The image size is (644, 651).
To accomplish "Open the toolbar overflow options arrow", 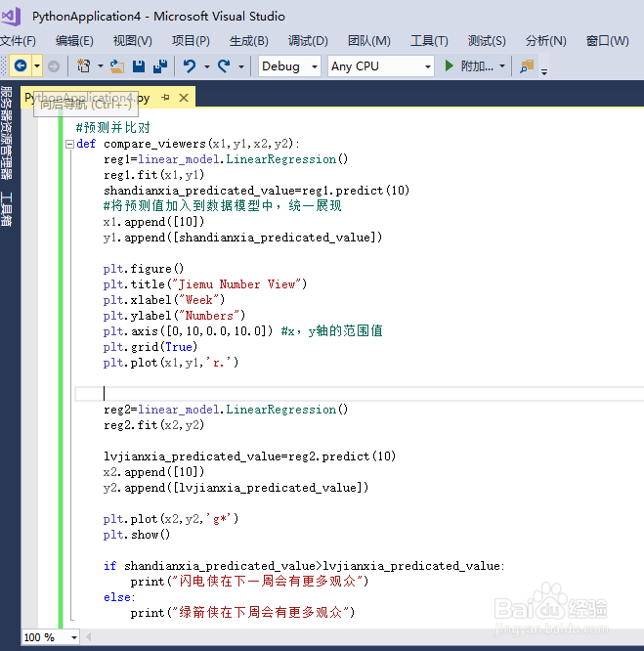I will pyautogui.click(x=544, y=71).
